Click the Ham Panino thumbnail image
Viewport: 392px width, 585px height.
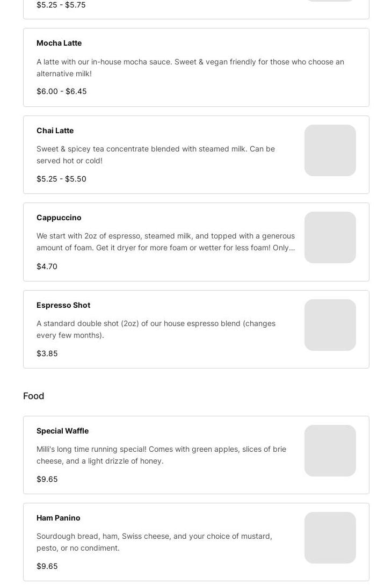330,538
